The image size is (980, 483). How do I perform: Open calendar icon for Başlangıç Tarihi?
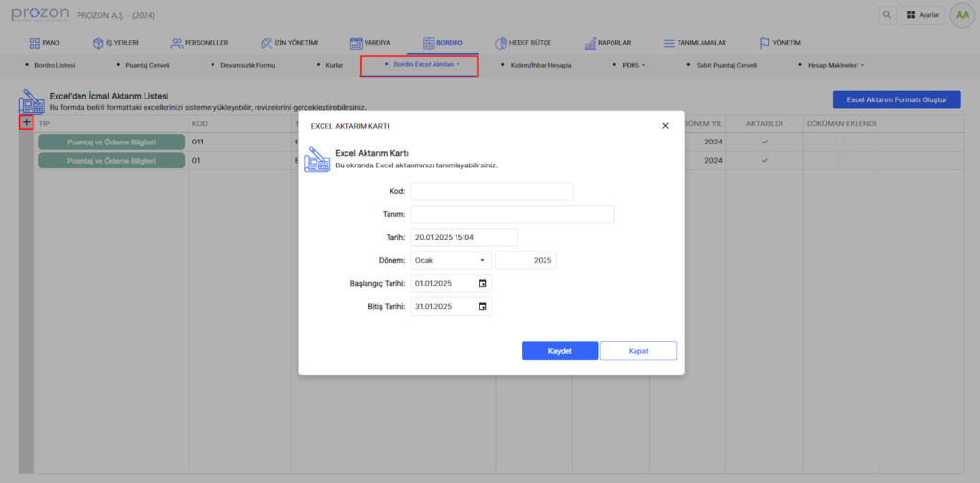point(482,283)
